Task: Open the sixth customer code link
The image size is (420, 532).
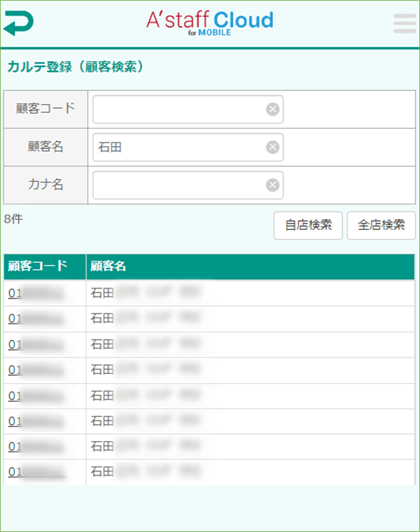Action: point(35,421)
